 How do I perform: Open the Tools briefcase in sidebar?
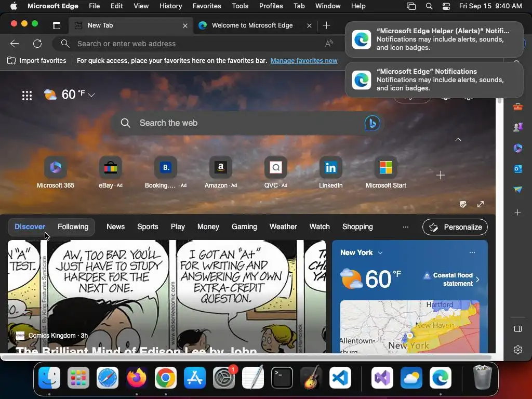(518, 107)
